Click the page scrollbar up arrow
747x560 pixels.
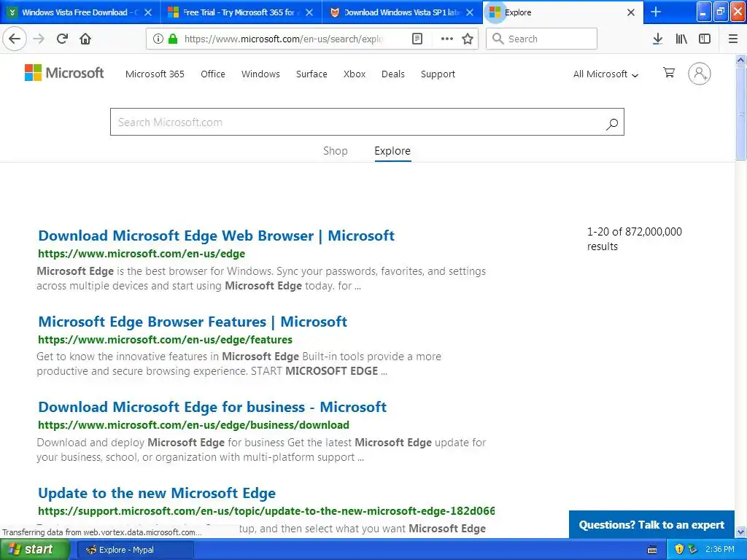[741, 60]
